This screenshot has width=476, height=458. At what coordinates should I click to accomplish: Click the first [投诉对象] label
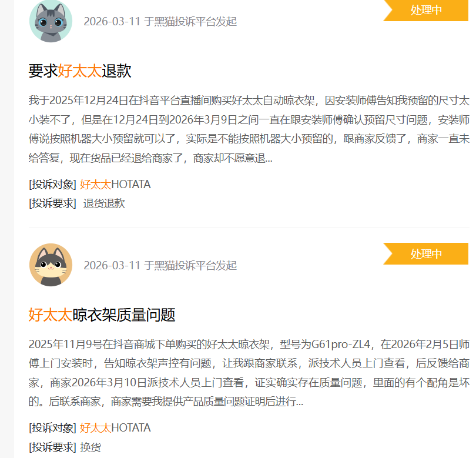click(52, 185)
